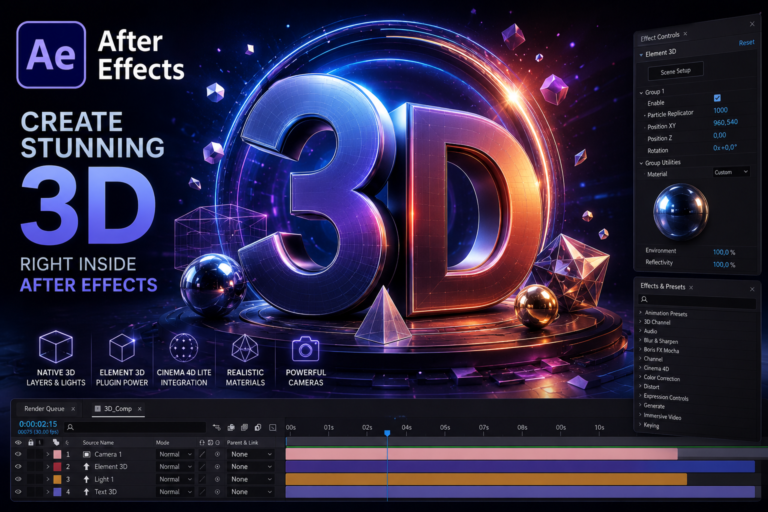Open the Mode dropdown for Text 3D
Viewport: 768px width, 512px height.
pos(175,491)
